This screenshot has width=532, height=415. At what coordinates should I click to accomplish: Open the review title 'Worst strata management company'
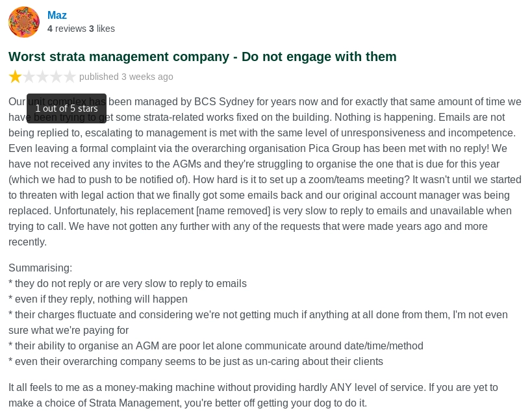(x=203, y=57)
